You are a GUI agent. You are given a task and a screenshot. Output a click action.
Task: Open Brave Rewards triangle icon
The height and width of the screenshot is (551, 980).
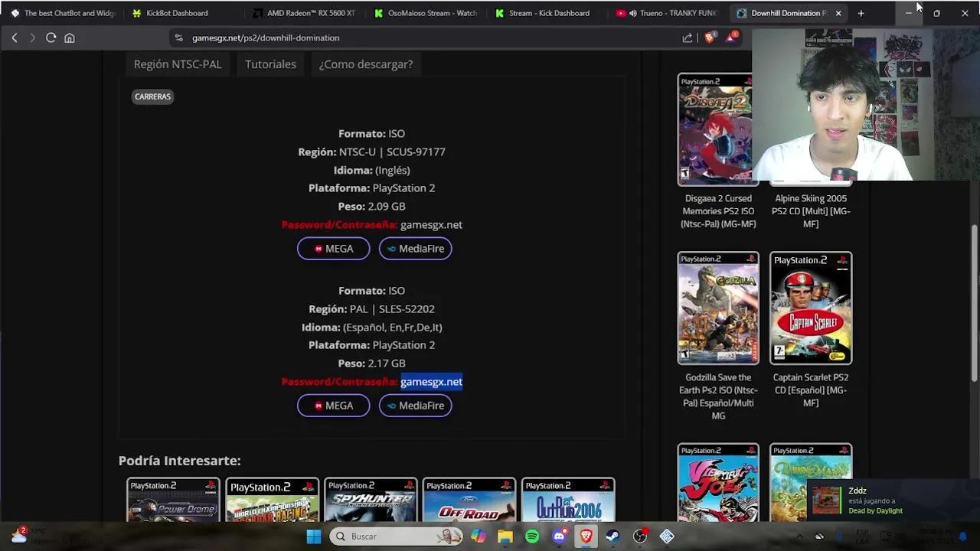point(732,37)
